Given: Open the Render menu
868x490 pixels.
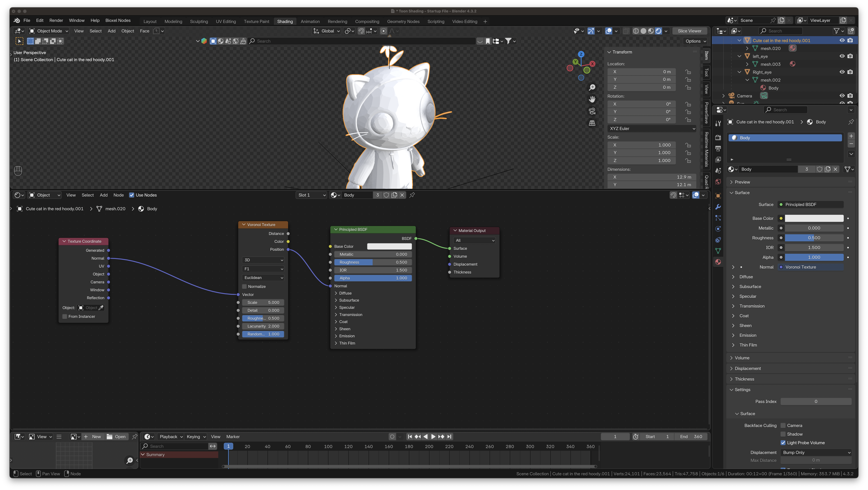Looking at the screenshot, I should click(56, 21).
